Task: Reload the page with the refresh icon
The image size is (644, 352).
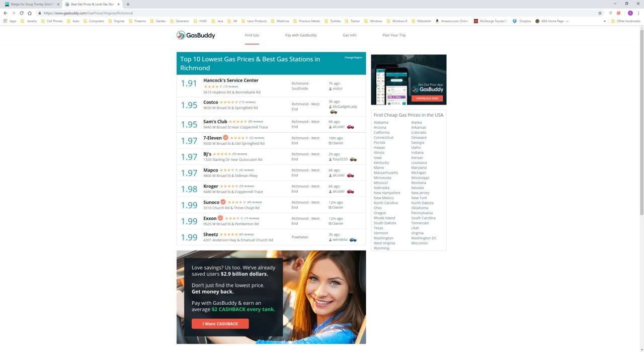Action: [x=22, y=13]
